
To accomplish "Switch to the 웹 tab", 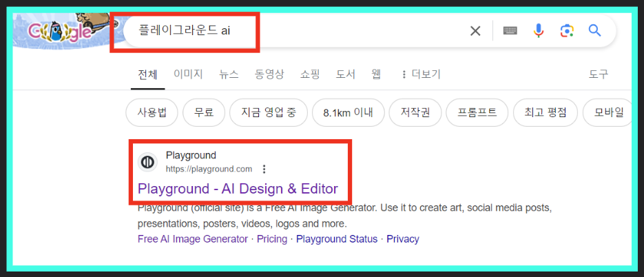I will point(376,74).
